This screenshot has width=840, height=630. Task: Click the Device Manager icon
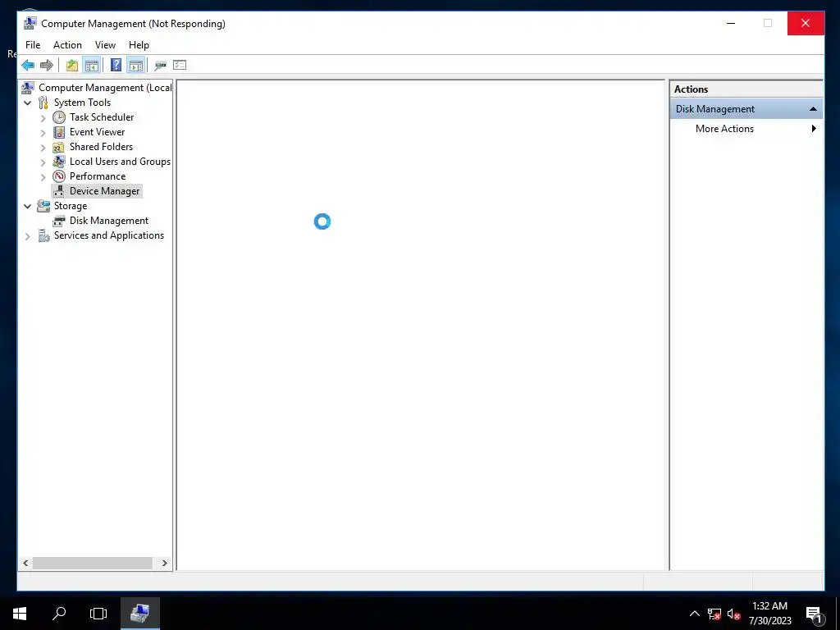pos(59,191)
